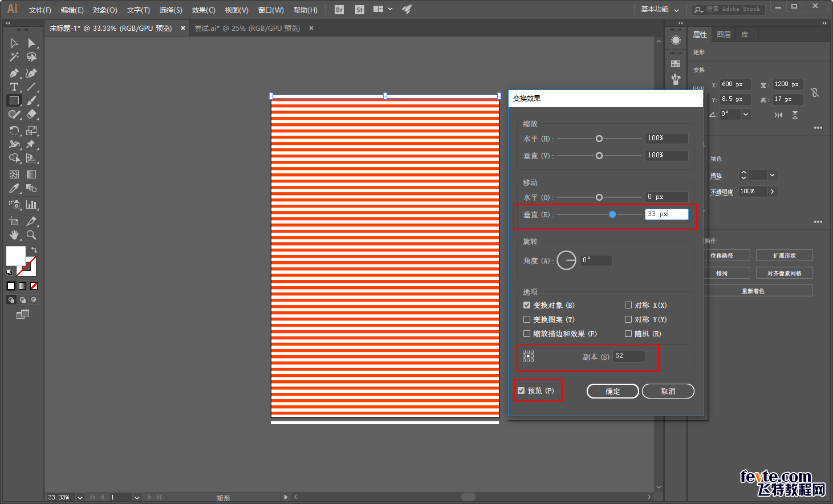Select the Rotate tool
The image size is (833, 504).
(x=14, y=131)
